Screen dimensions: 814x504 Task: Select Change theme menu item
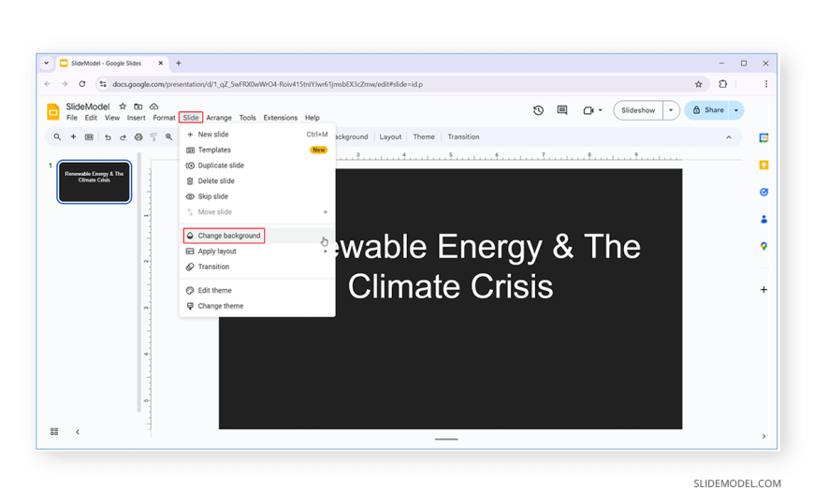(x=257, y=307)
